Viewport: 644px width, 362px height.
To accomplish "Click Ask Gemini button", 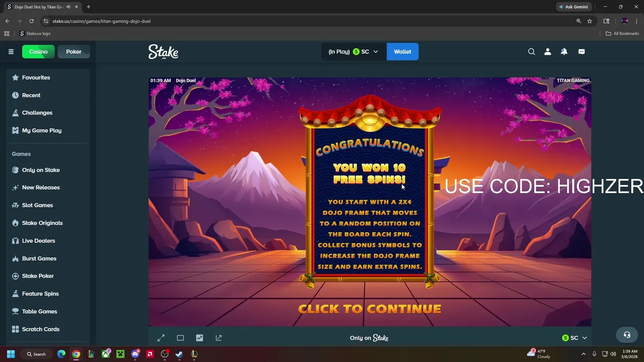I will click(x=573, y=7).
